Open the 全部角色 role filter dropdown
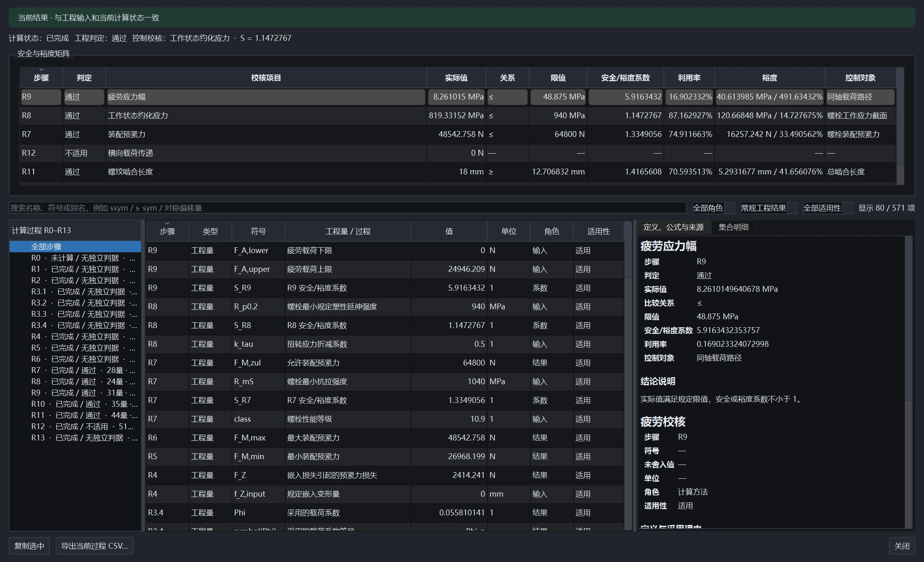The height and width of the screenshot is (562, 924). click(x=713, y=208)
